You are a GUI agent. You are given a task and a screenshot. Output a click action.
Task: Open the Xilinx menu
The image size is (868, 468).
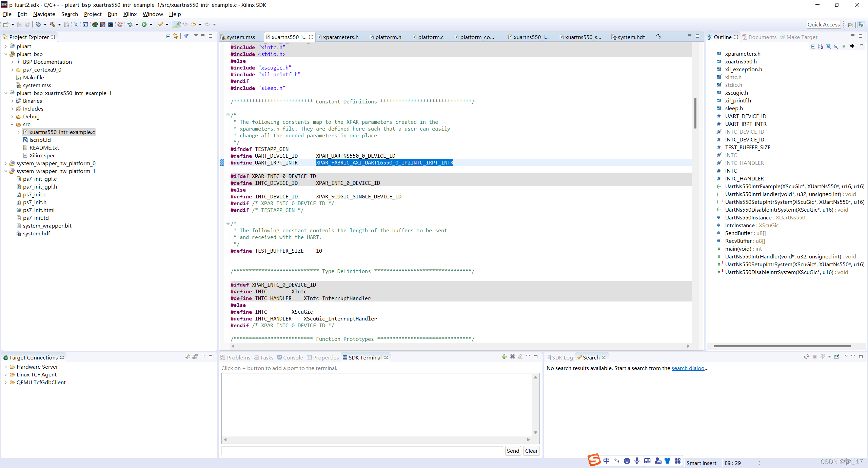tap(130, 14)
